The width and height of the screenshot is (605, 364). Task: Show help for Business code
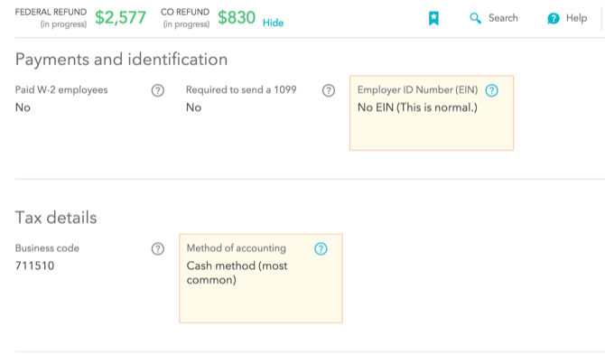pyautogui.click(x=158, y=248)
